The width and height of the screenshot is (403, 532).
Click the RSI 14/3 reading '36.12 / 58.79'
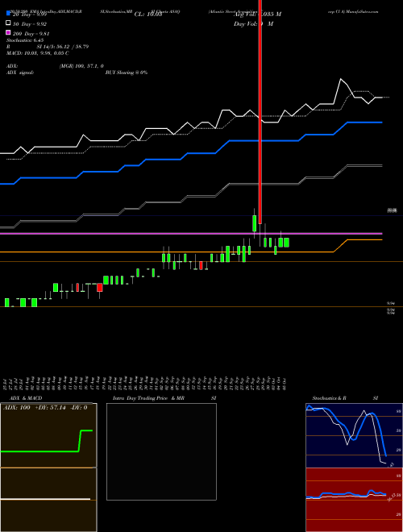(72, 47)
